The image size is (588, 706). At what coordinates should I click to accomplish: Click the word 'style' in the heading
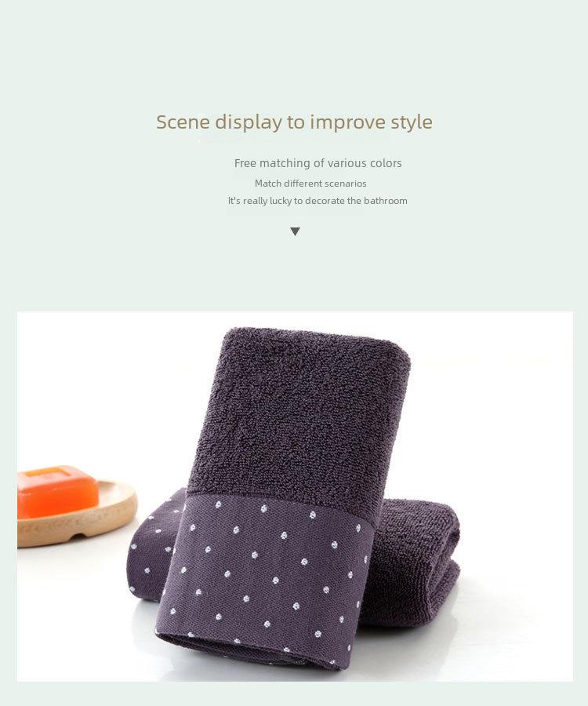pyautogui.click(x=411, y=122)
